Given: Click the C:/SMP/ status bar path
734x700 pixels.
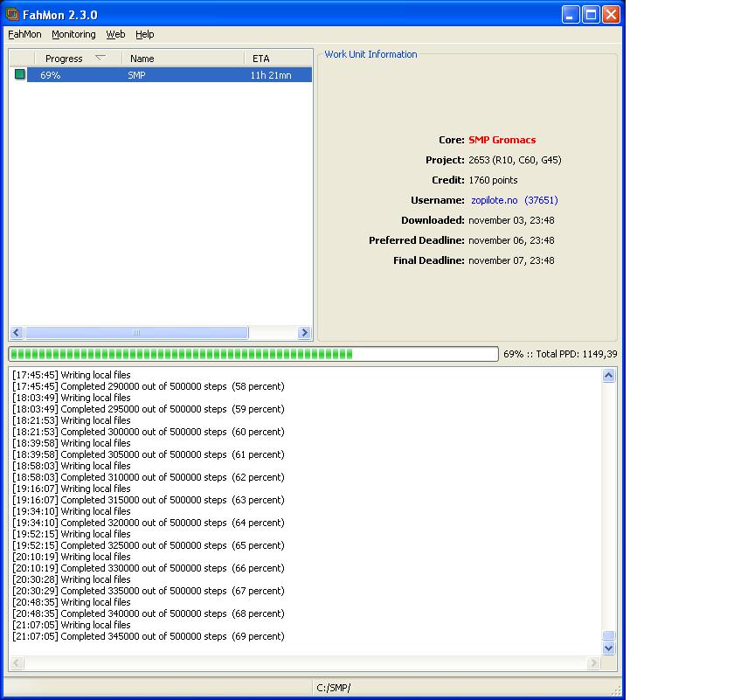Looking at the screenshot, I should click(333, 688).
